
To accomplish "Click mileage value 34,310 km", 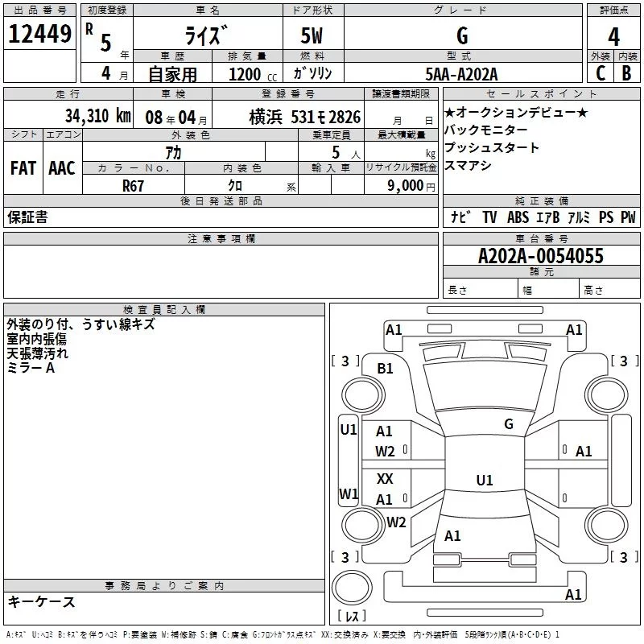I will pos(97,116).
